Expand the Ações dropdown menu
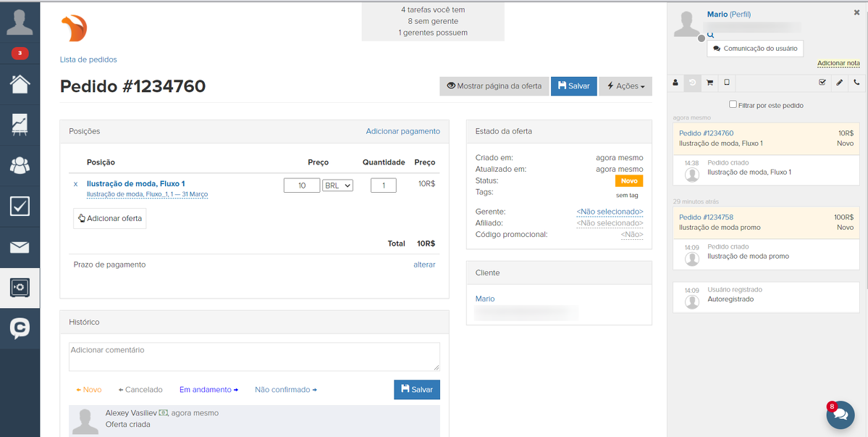 coord(625,86)
